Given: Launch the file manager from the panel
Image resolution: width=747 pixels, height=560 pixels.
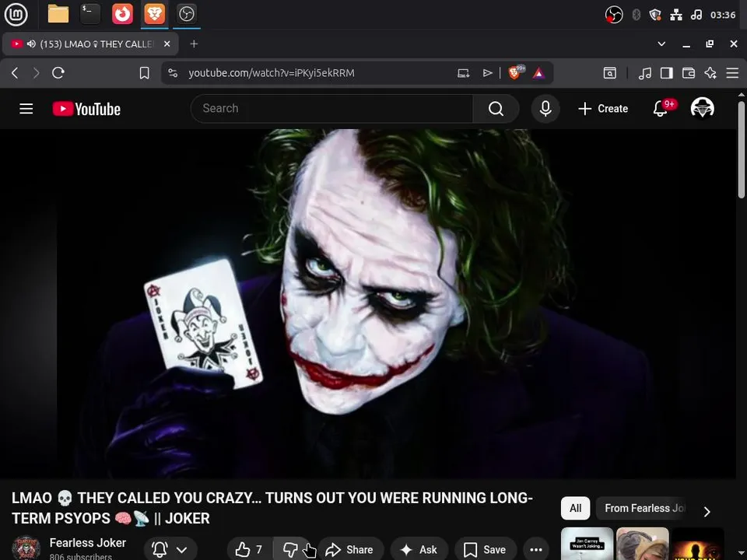Looking at the screenshot, I should point(58,14).
